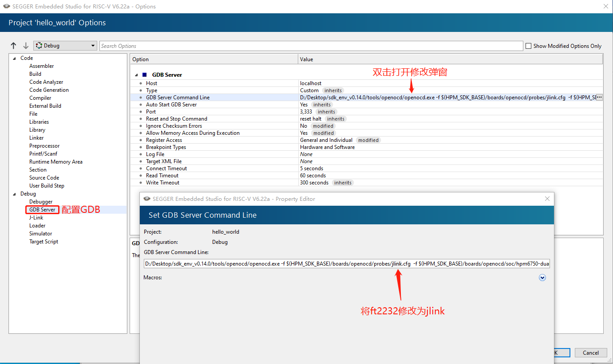This screenshot has height=364, width=613.
Task: Select Allow Memory Access During Execution row
Action: click(367, 133)
